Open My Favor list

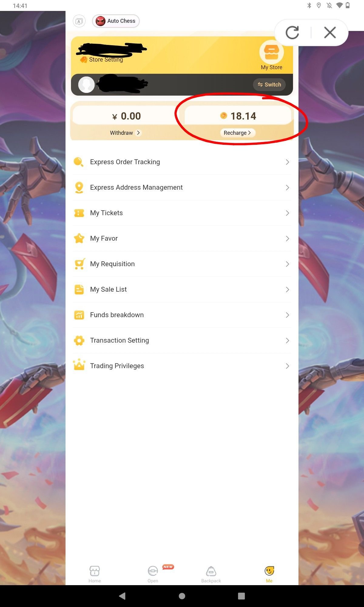182,239
